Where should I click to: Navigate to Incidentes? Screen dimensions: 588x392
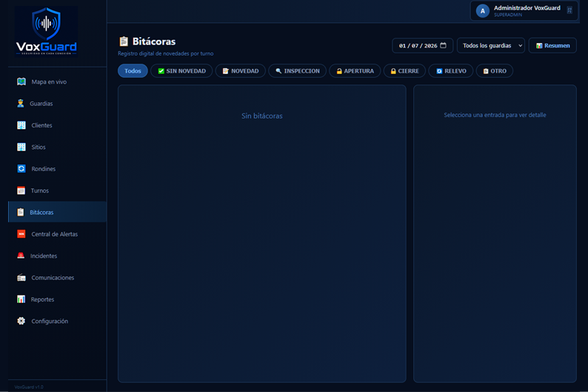57,256
